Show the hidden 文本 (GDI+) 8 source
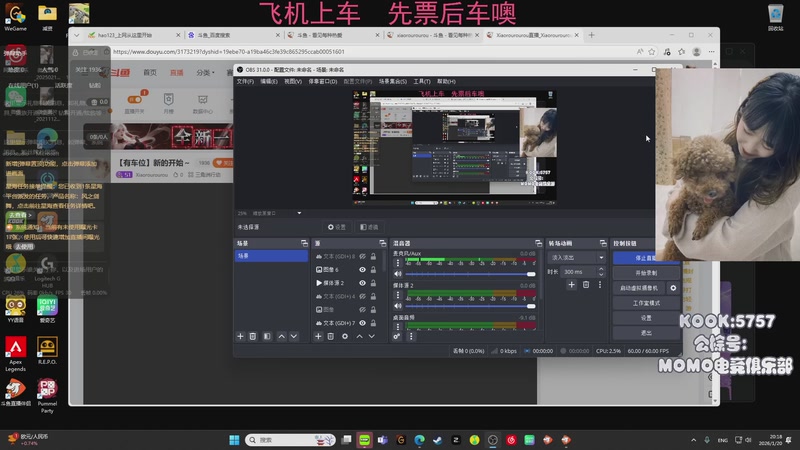800x450 pixels. click(x=362, y=256)
